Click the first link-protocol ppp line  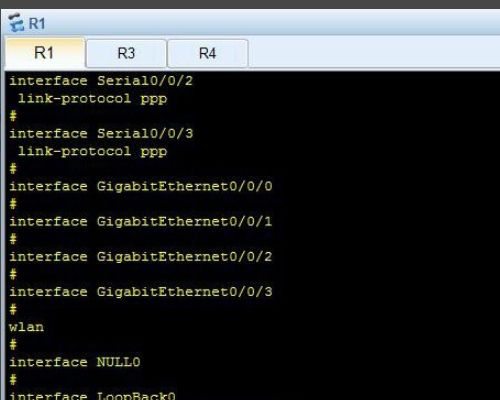[92, 99]
